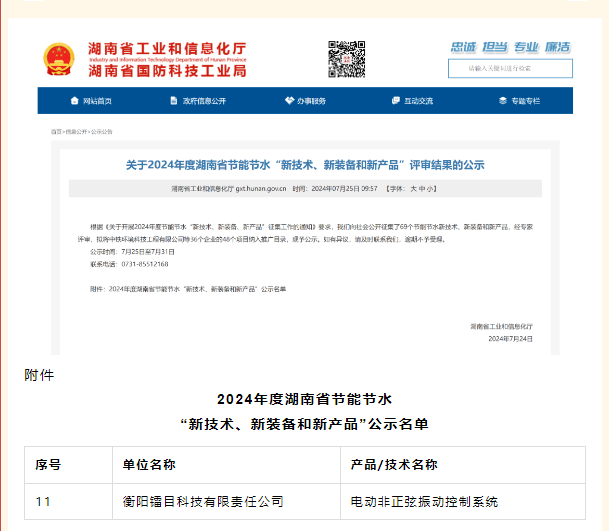Open the 网站首页 menu item
Viewport: 609px width, 531px height.
point(97,101)
